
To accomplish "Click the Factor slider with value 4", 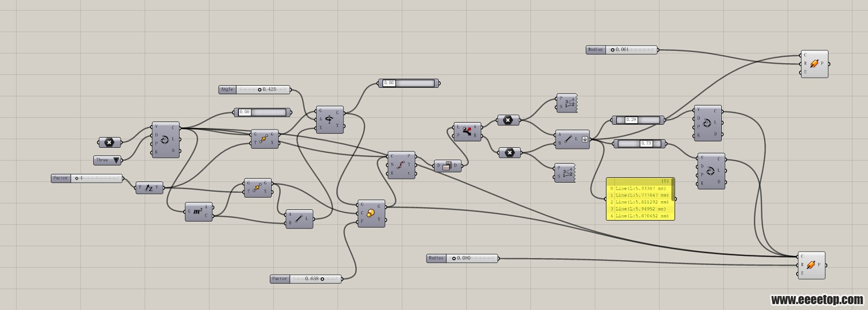I will pyautogui.click(x=87, y=178).
